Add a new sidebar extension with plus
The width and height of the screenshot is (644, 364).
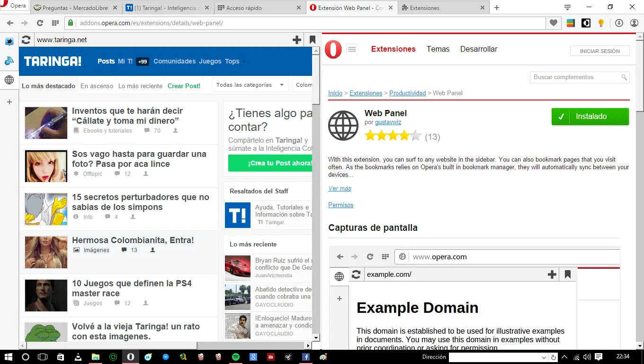pos(9,102)
